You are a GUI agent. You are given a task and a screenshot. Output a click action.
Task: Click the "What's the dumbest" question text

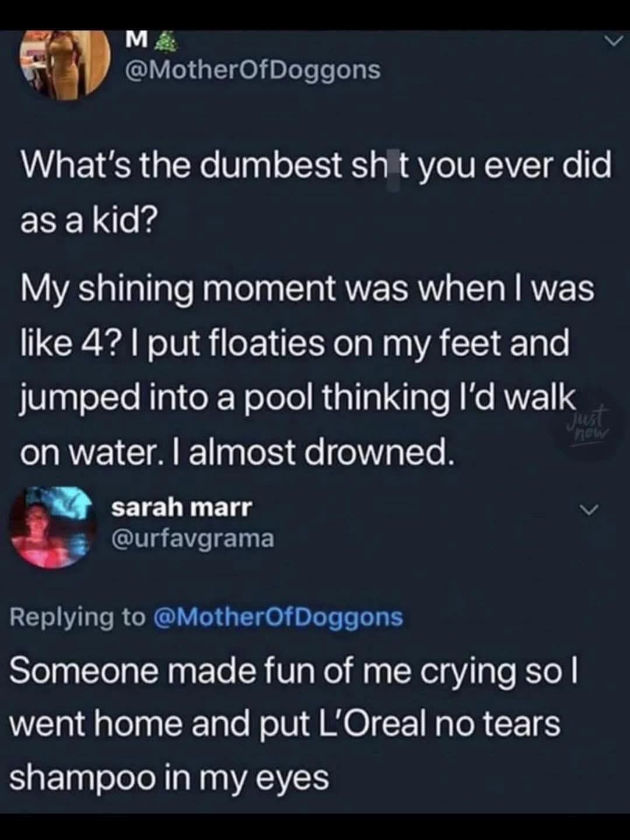point(316,166)
